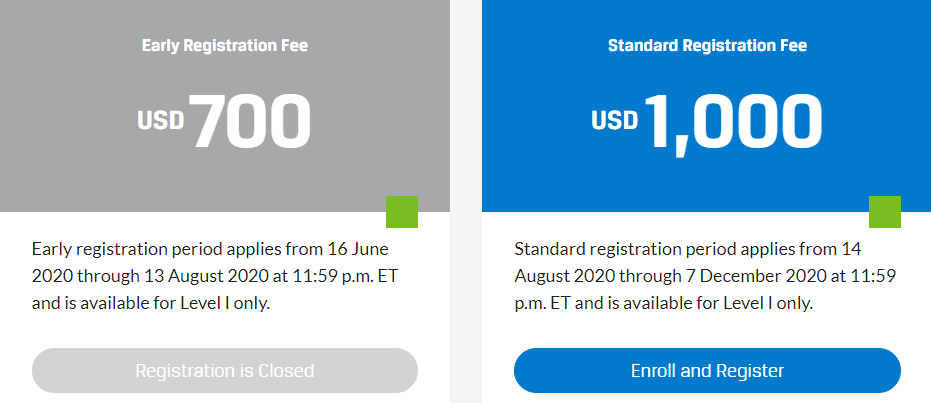The height and width of the screenshot is (403, 931).
Task: Select the Standard Registration Fee heading
Action: point(707,45)
